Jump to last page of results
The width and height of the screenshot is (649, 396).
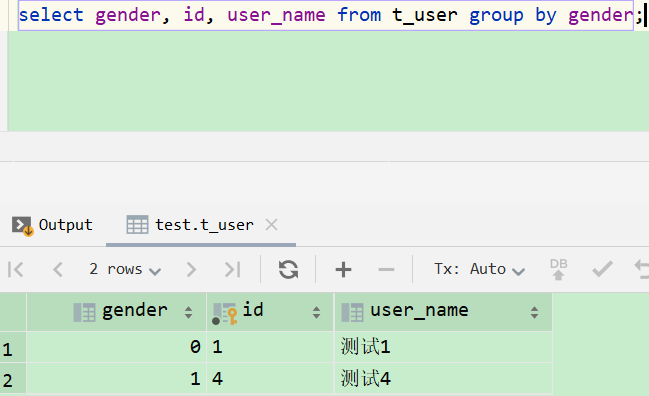233,269
